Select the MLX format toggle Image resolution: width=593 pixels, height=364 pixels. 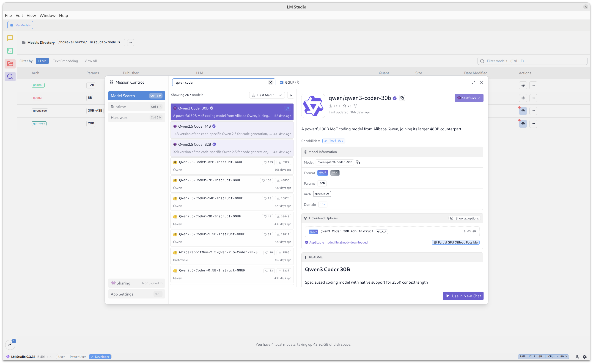click(335, 173)
